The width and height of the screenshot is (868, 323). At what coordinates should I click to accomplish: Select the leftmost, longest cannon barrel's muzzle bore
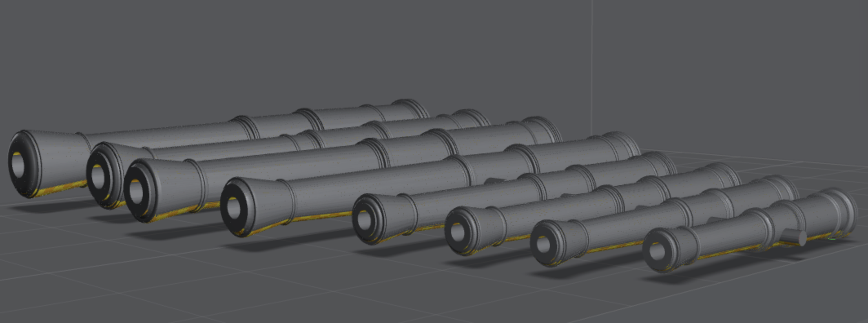18,164
